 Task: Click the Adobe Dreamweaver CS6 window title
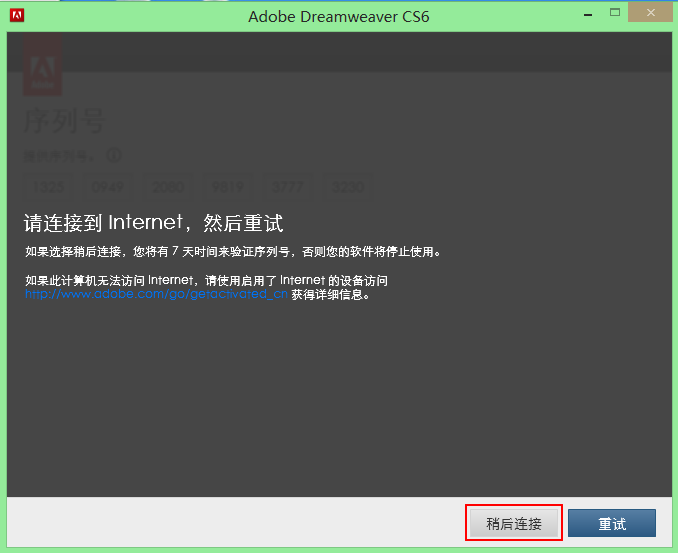point(339,16)
